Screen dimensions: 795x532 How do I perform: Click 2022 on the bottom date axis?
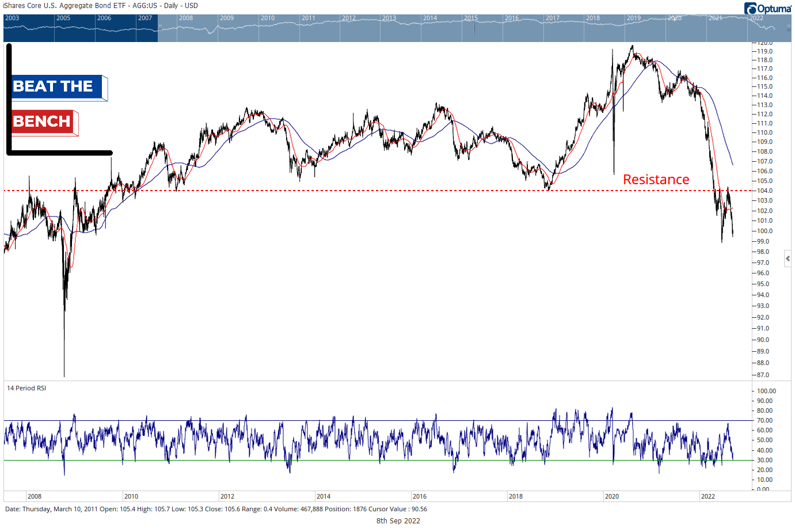tap(708, 496)
